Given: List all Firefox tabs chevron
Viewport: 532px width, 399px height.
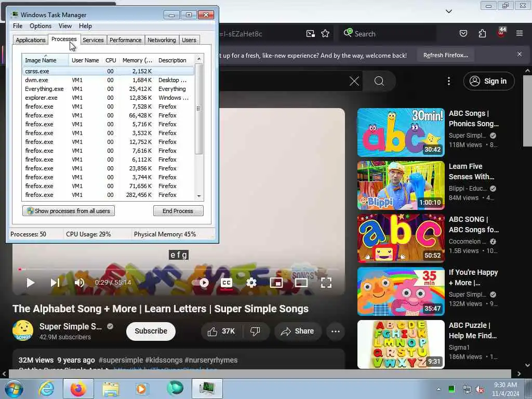Looking at the screenshot, I should coord(448,11).
